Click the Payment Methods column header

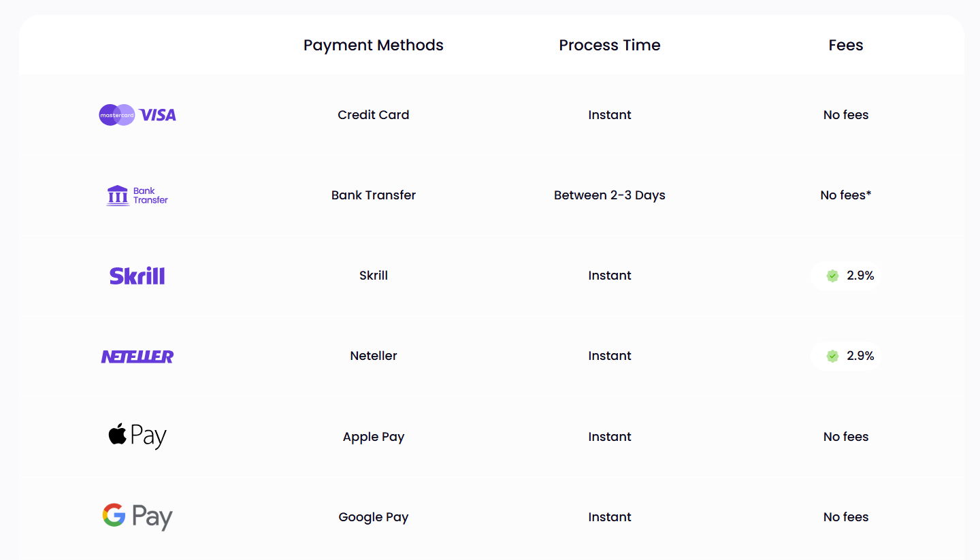[373, 46]
